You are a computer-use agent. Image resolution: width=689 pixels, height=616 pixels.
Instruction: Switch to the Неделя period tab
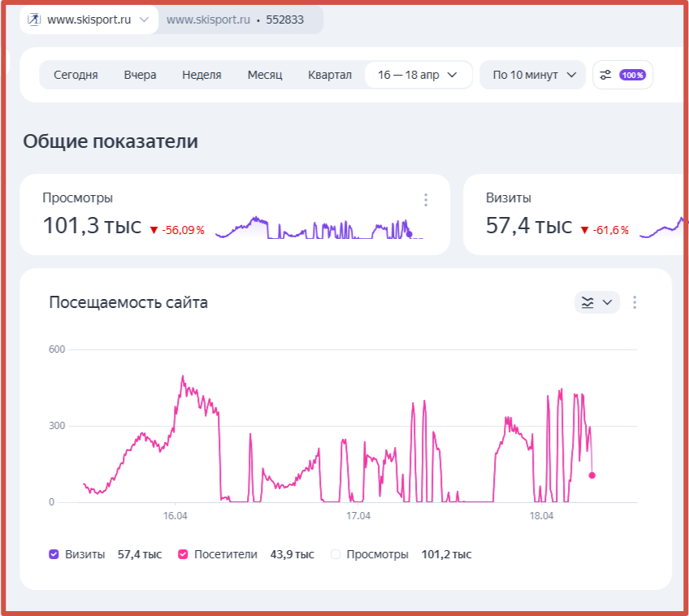pos(201,75)
